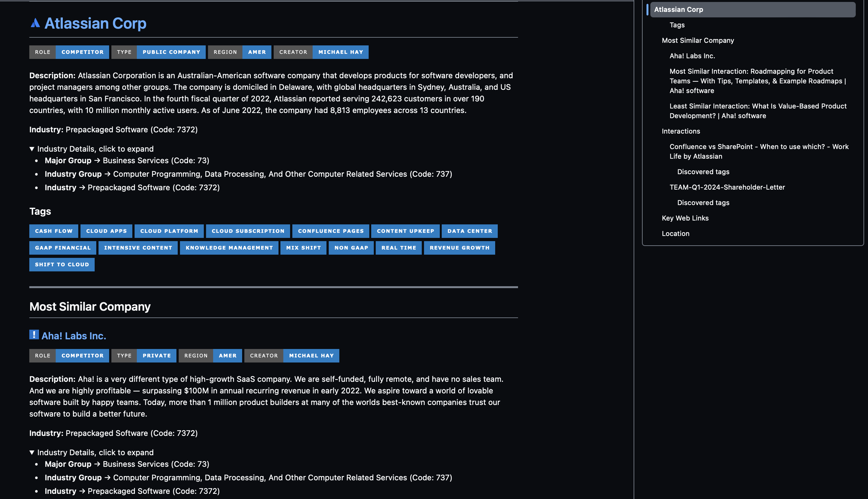The height and width of the screenshot is (499, 868).
Task: Click the REVENUE GROWTH tag
Action: (459, 248)
